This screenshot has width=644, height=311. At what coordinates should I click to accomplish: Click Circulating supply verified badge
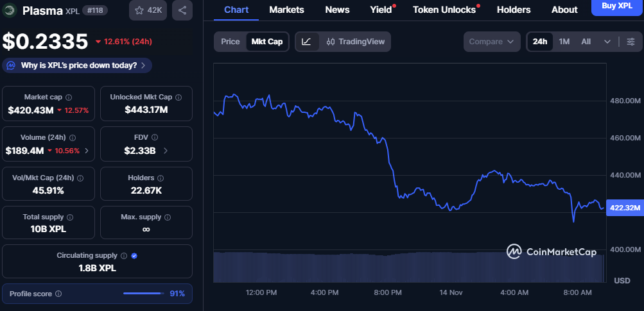click(134, 255)
